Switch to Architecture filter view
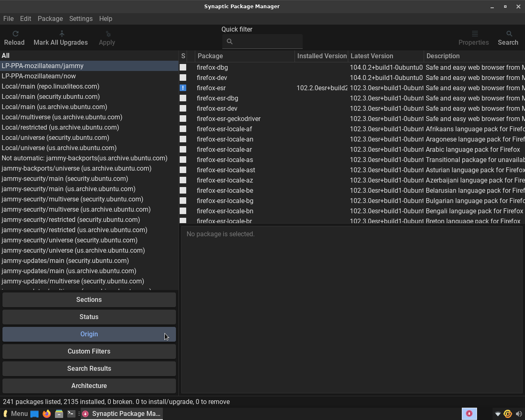525x420 pixels. [89, 386]
